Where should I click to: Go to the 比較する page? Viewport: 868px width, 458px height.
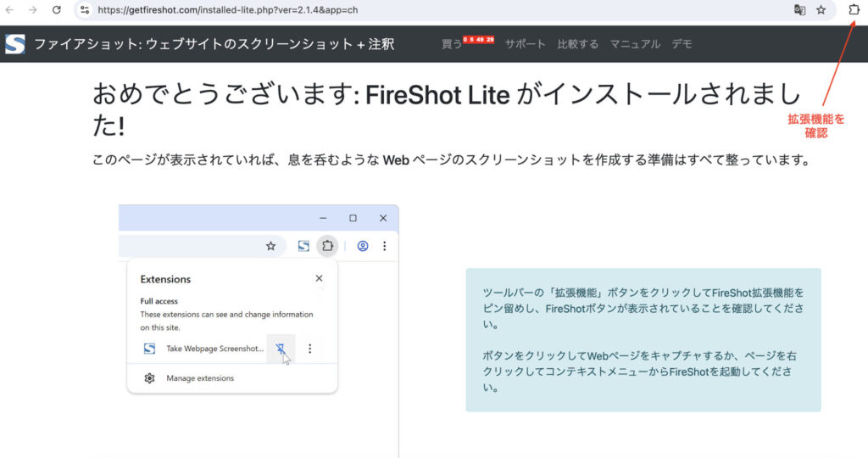pos(577,44)
